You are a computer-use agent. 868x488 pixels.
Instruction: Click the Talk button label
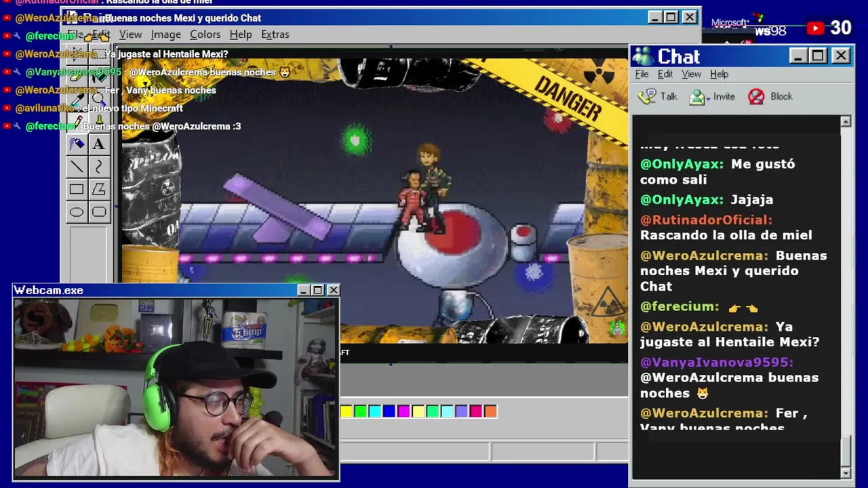[x=669, y=97]
